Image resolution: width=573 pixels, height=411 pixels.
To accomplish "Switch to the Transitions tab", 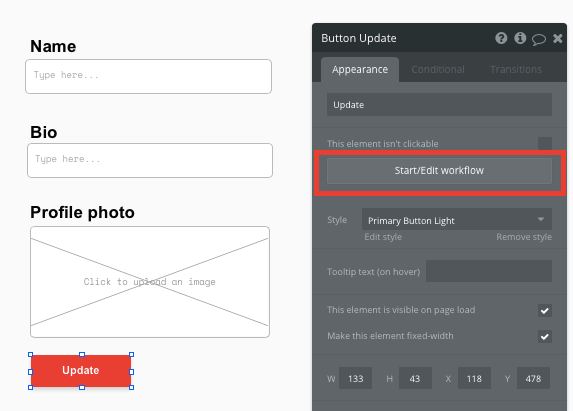I will click(516, 69).
